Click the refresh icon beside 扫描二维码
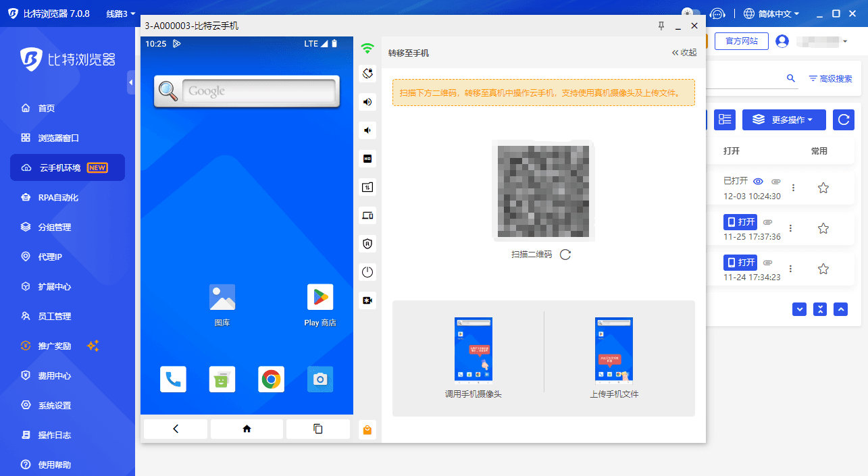 [x=566, y=255]
